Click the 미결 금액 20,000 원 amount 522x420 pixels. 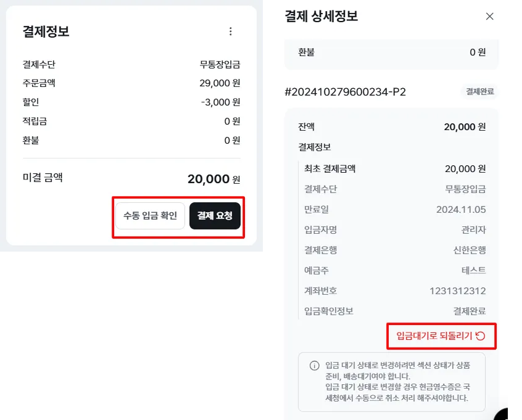213,179
